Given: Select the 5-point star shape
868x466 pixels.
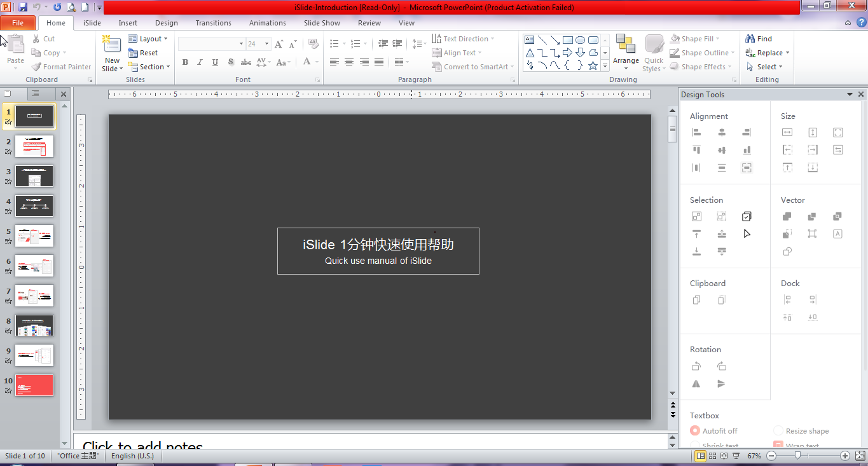Looking at the screenshot, I should 593,65.
